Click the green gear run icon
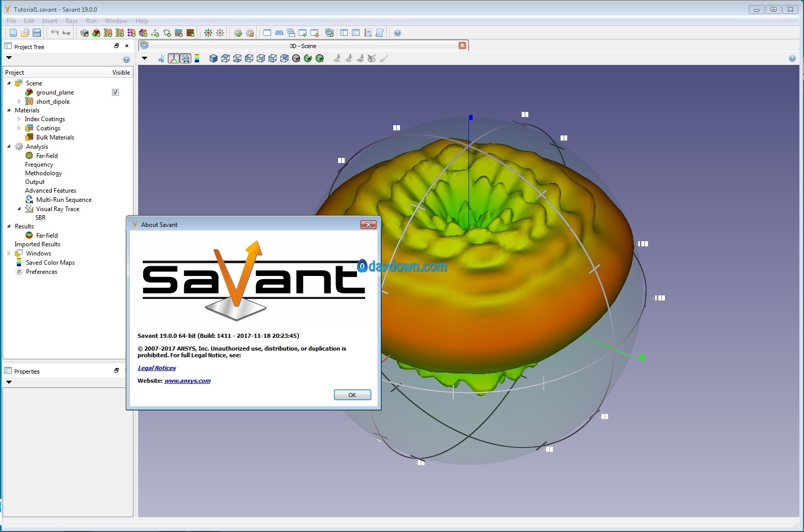Viewport: 804px width, 532px height. [238, 33]
